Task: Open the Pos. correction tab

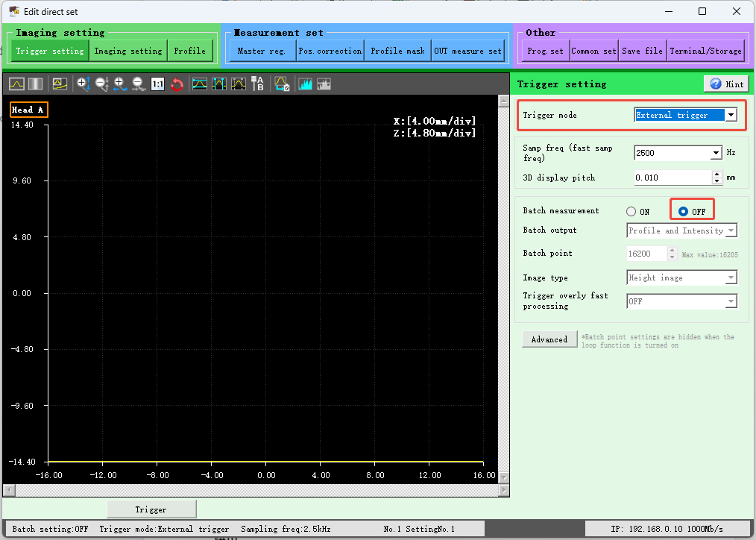Action: tap(330, 51)
